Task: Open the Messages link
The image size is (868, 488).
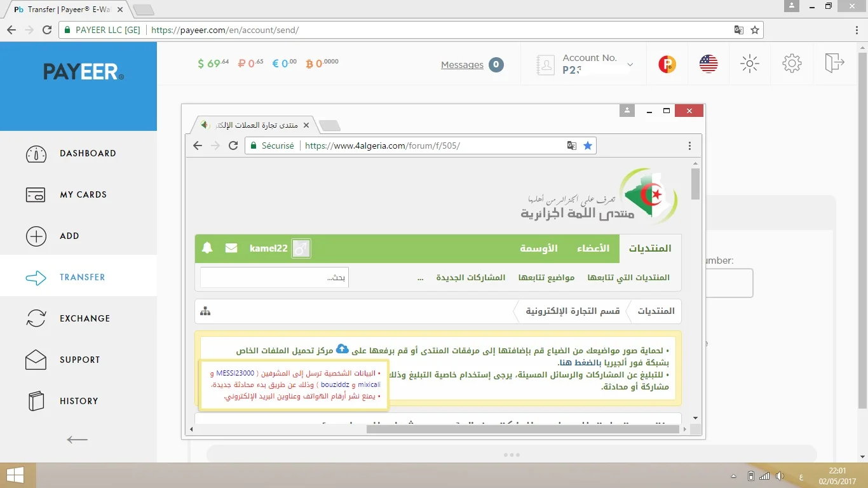Action: 462,65
